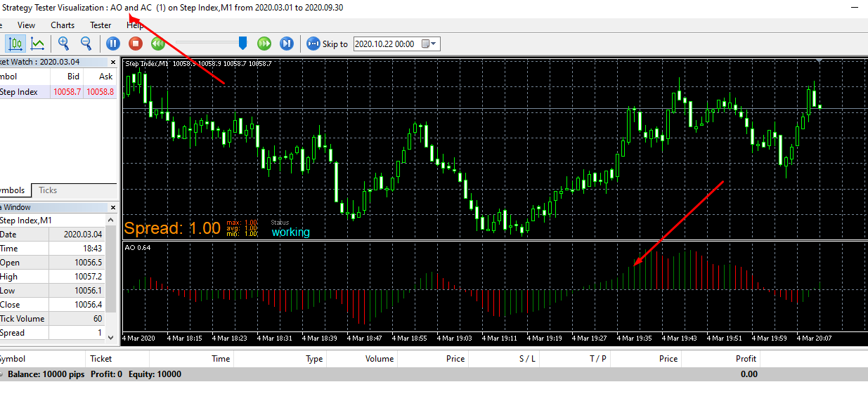Select Step Index row in Market Watch

58,91
